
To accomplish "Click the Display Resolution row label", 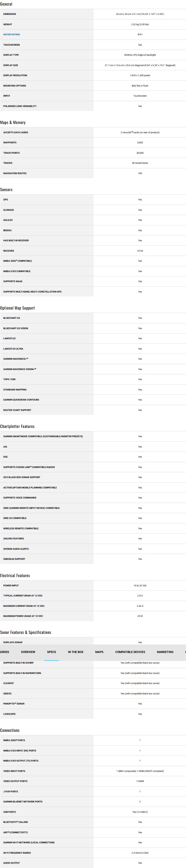I will coord(15,75).
